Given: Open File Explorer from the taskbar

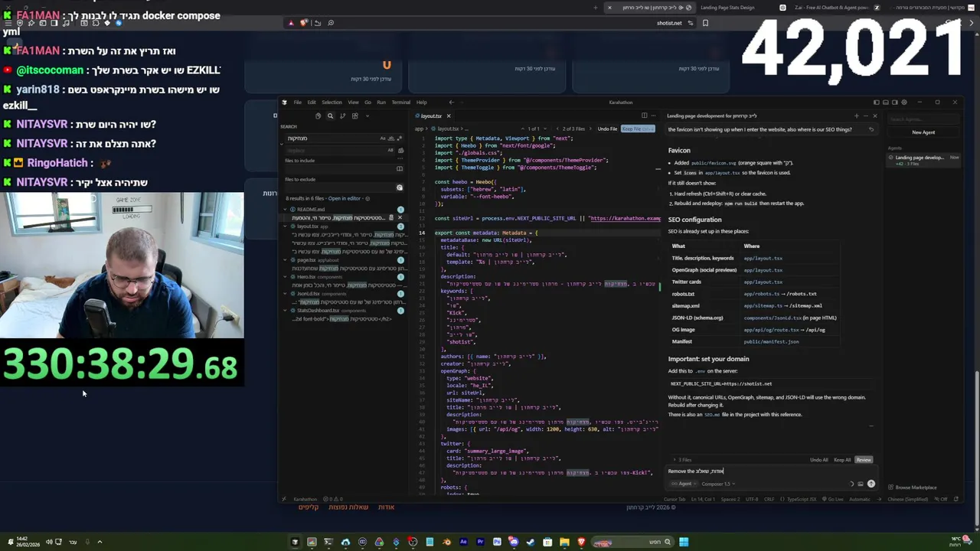Looking at the screenshot, I should pos(564,542).
